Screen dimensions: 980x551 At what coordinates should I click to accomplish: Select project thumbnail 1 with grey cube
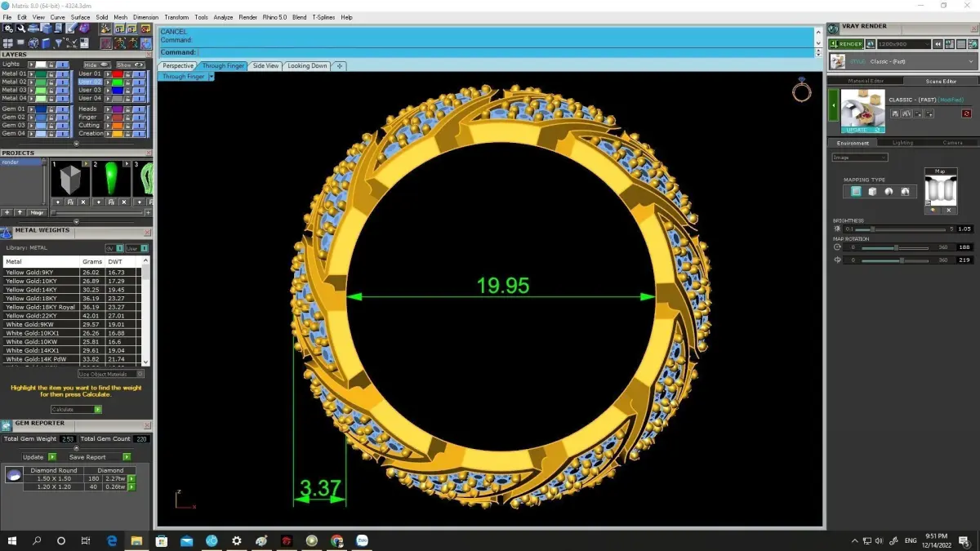70,178
